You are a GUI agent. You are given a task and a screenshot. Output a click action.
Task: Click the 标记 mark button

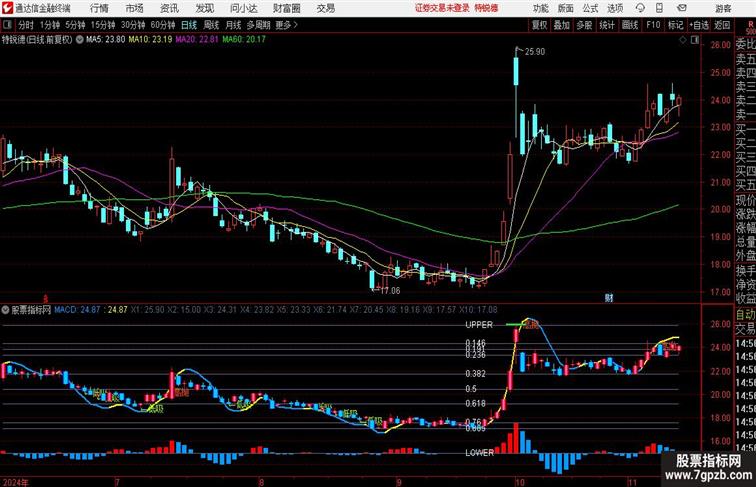click(676, 25)
